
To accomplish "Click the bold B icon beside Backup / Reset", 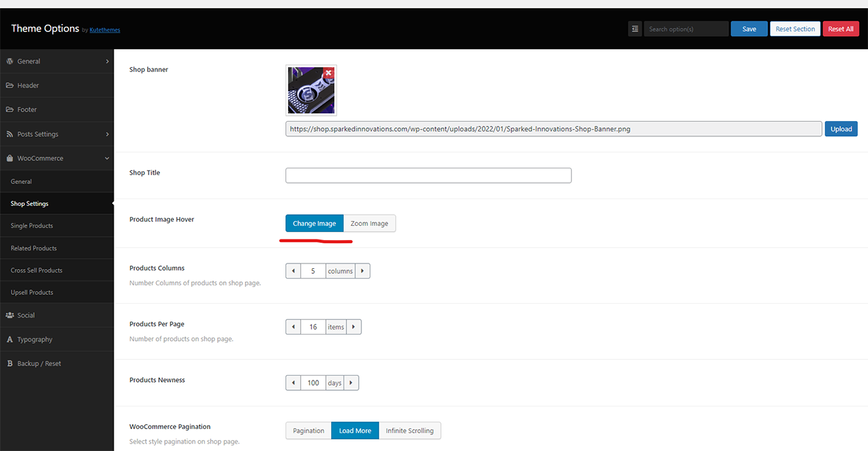I will 10,363.
